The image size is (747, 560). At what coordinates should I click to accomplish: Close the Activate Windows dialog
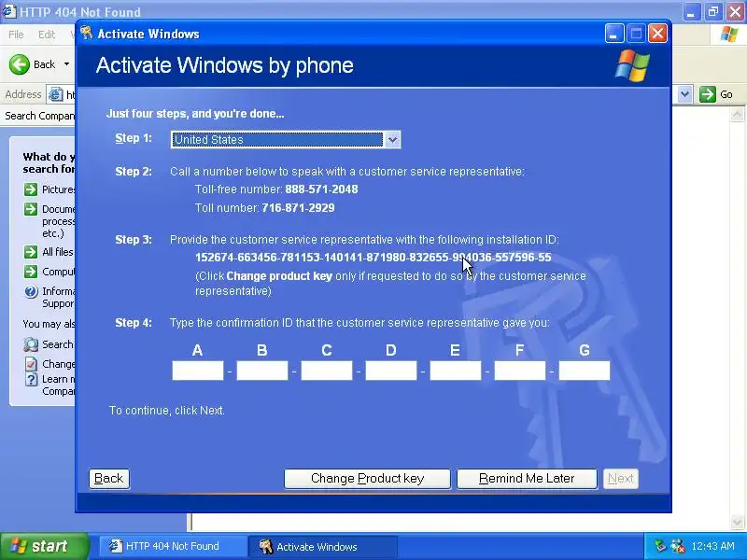(x=658, y=34)
